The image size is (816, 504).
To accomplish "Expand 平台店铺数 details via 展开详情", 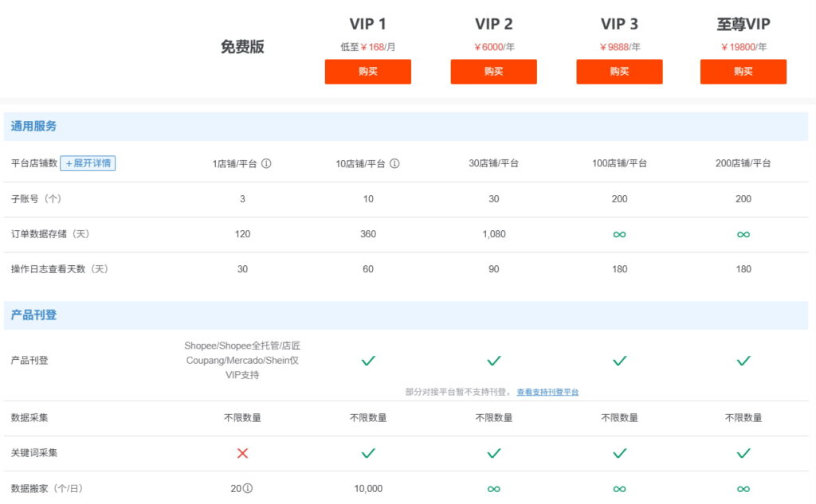I will point(88,163).
